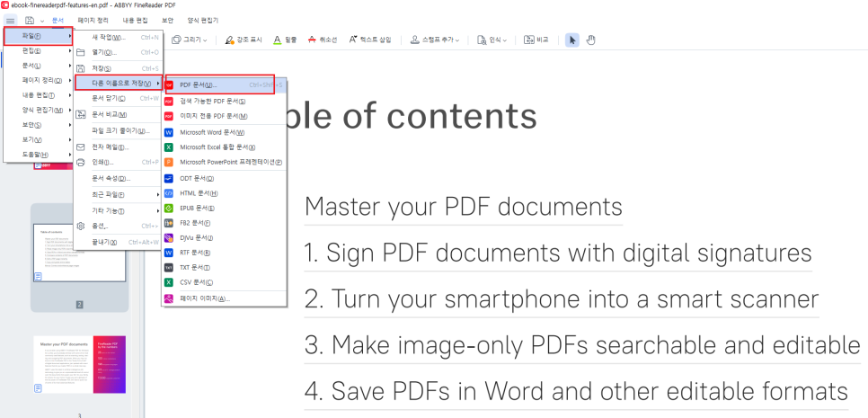Image resolution: width=868 pixels, height=418 pixels.
Task: Click the save floppy icon in top bar
Action: pyautogui.click(x=30, y=21)
